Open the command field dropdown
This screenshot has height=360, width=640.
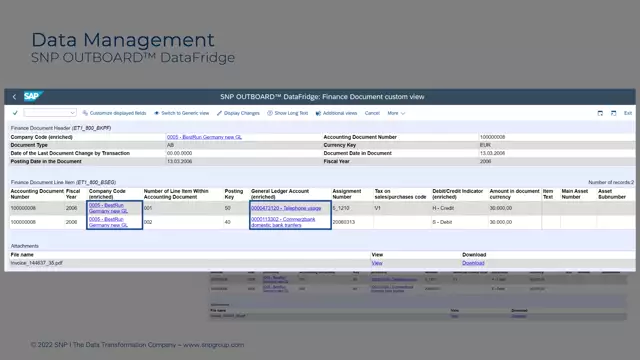pyautogui.click(x=72, y=113)
